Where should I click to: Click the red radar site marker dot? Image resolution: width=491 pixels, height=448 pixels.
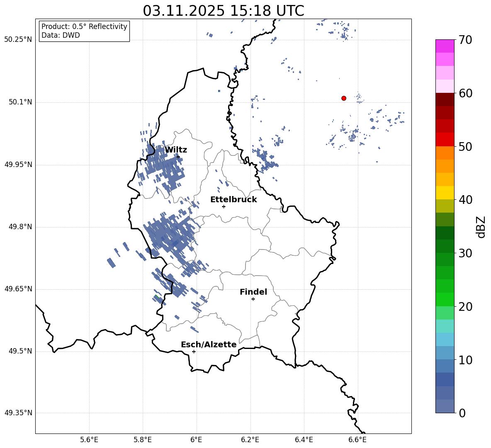(344, 98)
